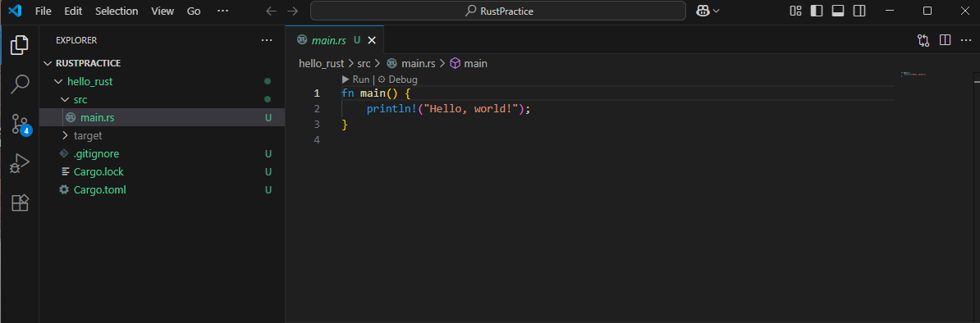The image size is (980, 323).
Task: Close the main.rs editor tab
Action: click(372, 40)
